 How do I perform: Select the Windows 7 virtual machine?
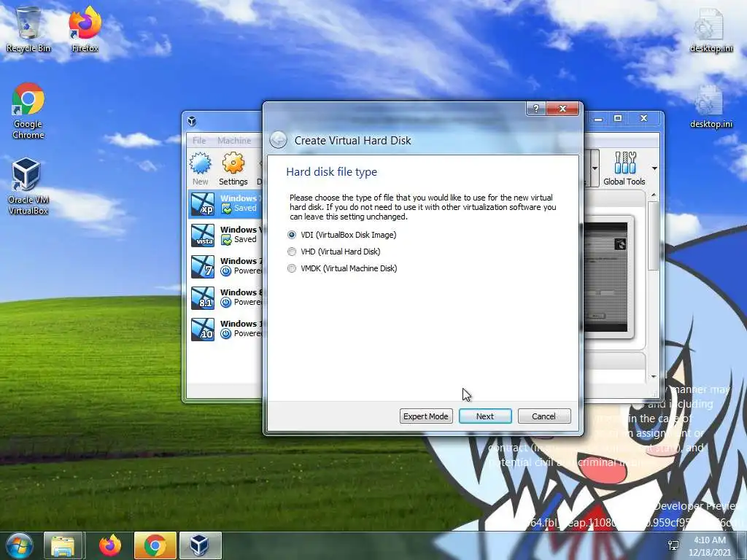click(x=225, y=266)
